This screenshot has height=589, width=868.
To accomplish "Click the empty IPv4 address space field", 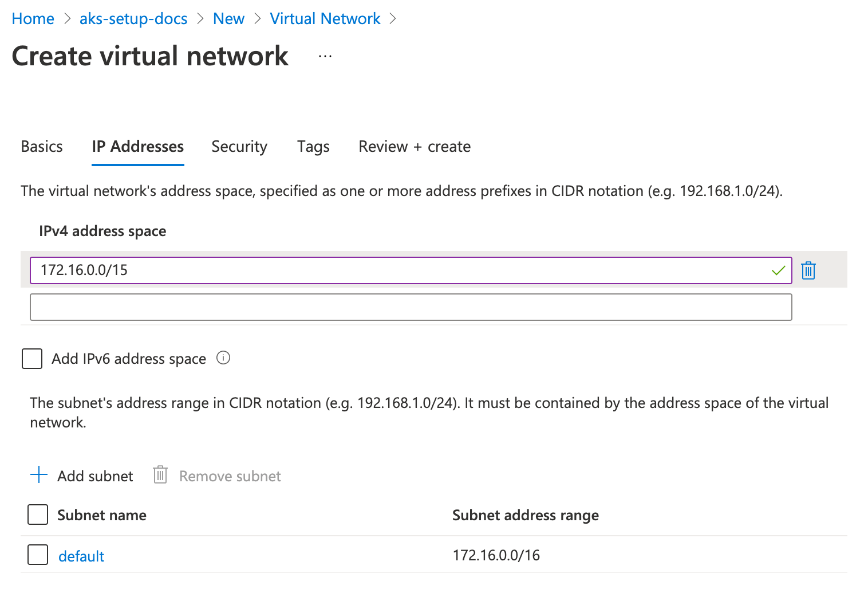I will [411, 307].
